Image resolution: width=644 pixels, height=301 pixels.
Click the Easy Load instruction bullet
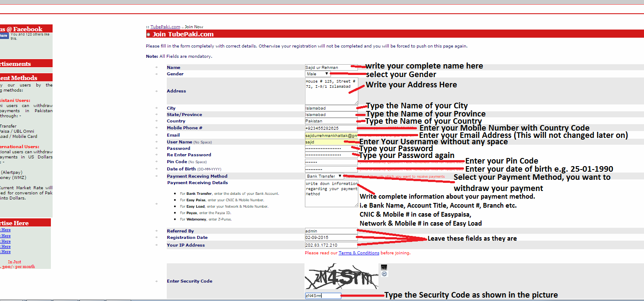pyautogui.click(x=224, y=206)
